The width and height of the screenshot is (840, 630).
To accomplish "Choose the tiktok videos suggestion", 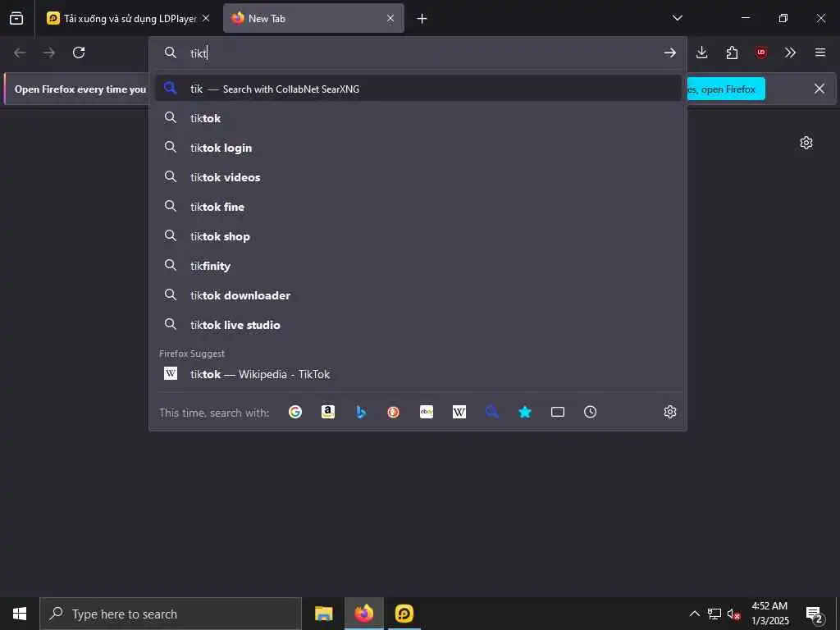I will (x=418, y=177).
